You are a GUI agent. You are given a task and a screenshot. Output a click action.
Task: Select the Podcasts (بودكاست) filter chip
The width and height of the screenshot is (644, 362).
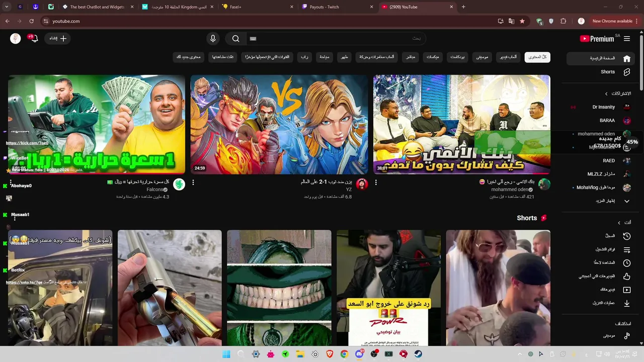pos(457,57)
